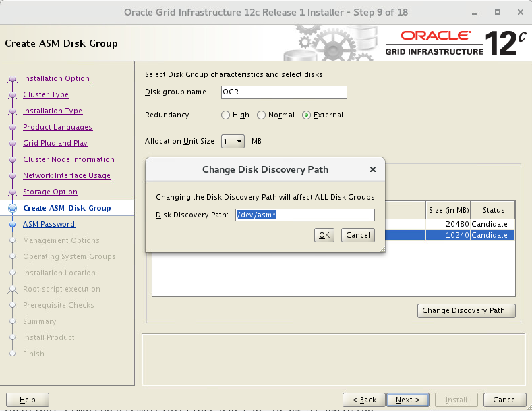The width and height of the screenshot is (532, 411).
Task: Jump to Product Languages step
Action: pos(58,127)
